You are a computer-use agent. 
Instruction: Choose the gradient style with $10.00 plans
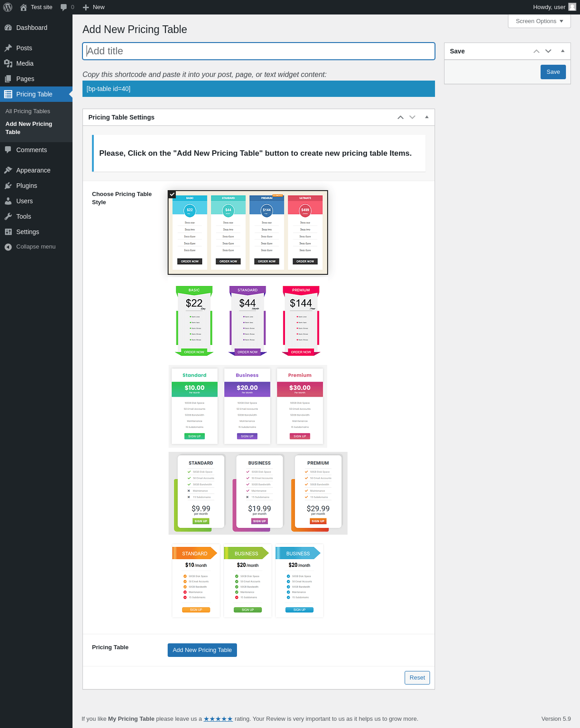point(248,406)
